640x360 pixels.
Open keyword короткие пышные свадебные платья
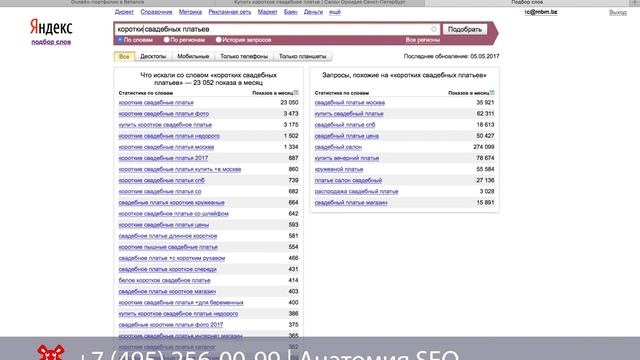click(168, 247)
